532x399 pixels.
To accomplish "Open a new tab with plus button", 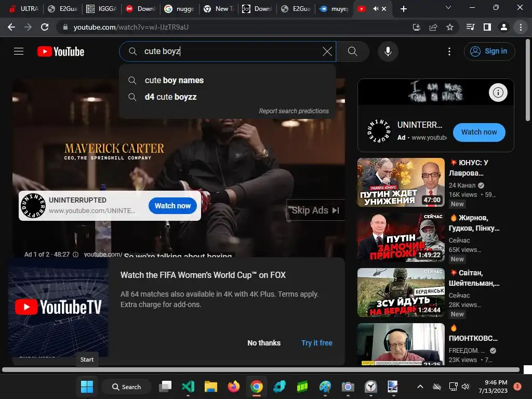I will point(403,9).
